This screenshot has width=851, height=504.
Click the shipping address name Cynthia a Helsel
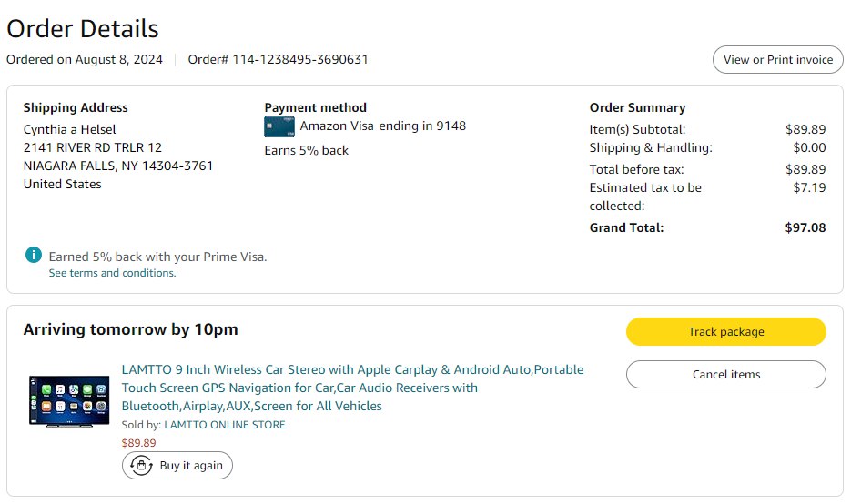[69, 129]
